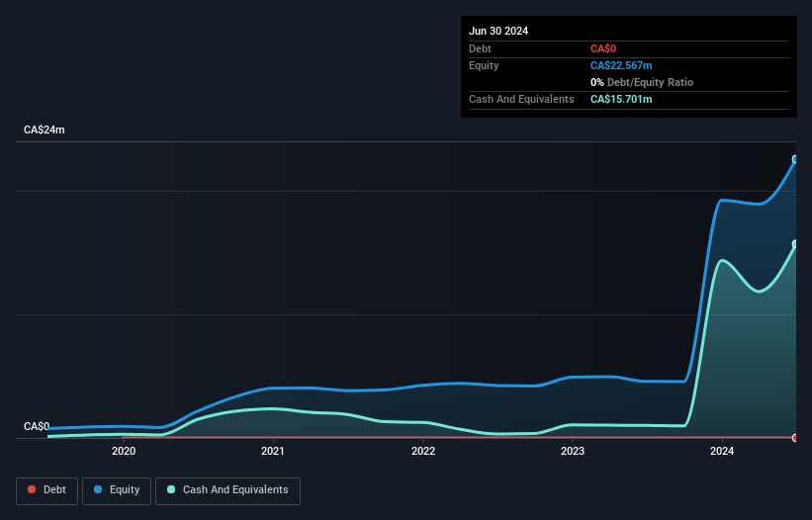Click the Cash And Equivalents tooltip label
This screenshot has width=812, height=520.
pos(521,99)
